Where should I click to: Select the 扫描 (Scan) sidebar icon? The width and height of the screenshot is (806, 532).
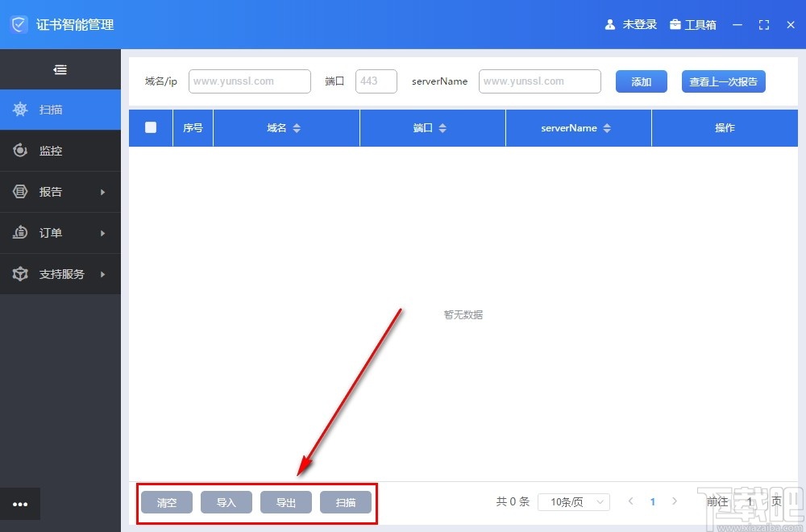21,110
